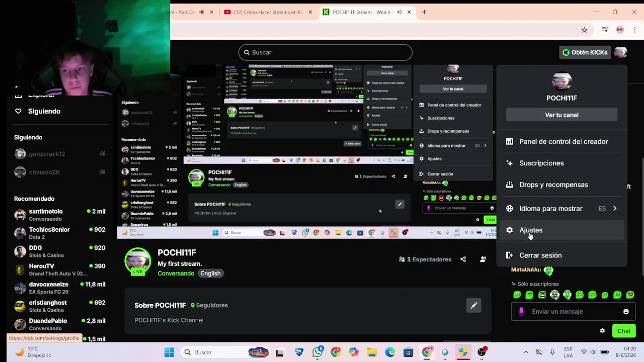
Task: Open ESP LAA keyboard language switcher
Action: 568,352
